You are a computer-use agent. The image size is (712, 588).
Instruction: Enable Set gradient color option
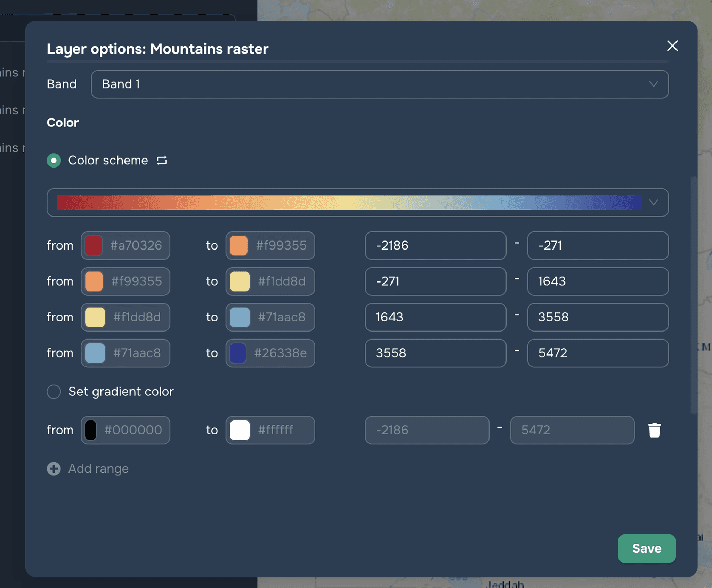54,392
